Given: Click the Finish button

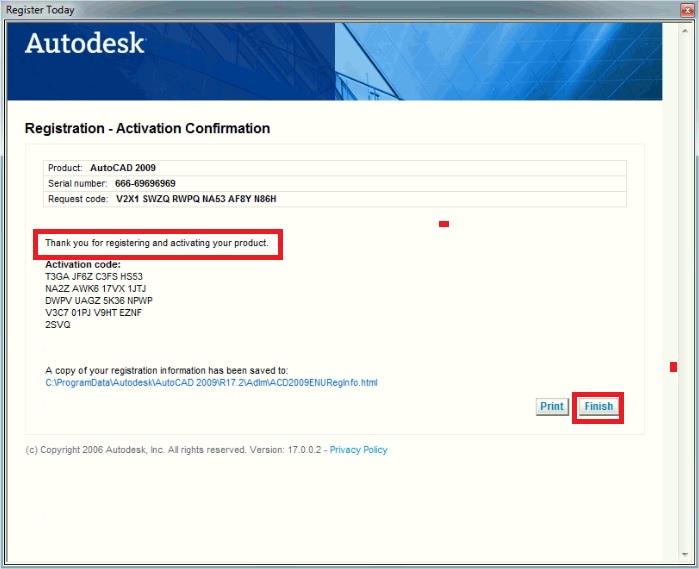Looking at the screenshot, I should coord(598,407).
